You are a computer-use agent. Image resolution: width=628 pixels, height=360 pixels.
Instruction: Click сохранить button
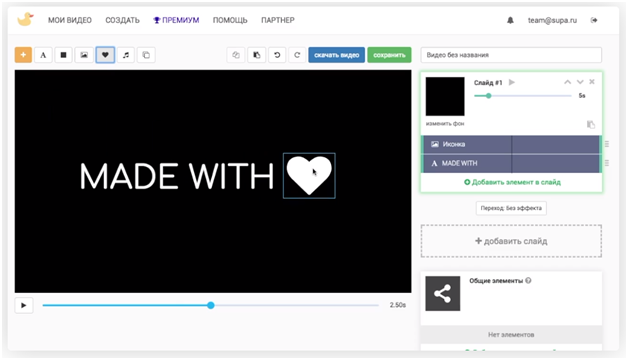click(389, 55)
